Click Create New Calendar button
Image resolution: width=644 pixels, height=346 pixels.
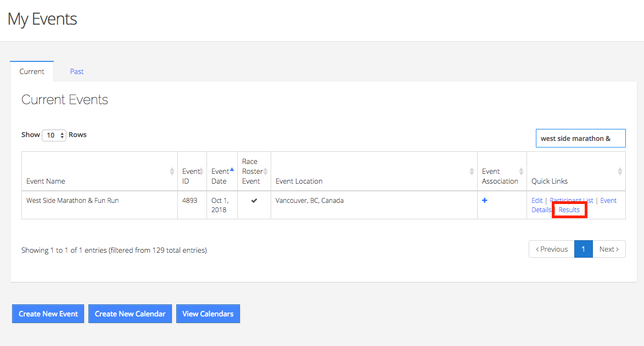tap(130, 314)
